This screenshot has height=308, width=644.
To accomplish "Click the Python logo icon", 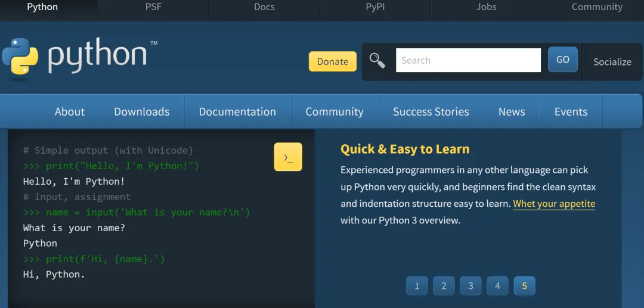I will pos(20,56).
